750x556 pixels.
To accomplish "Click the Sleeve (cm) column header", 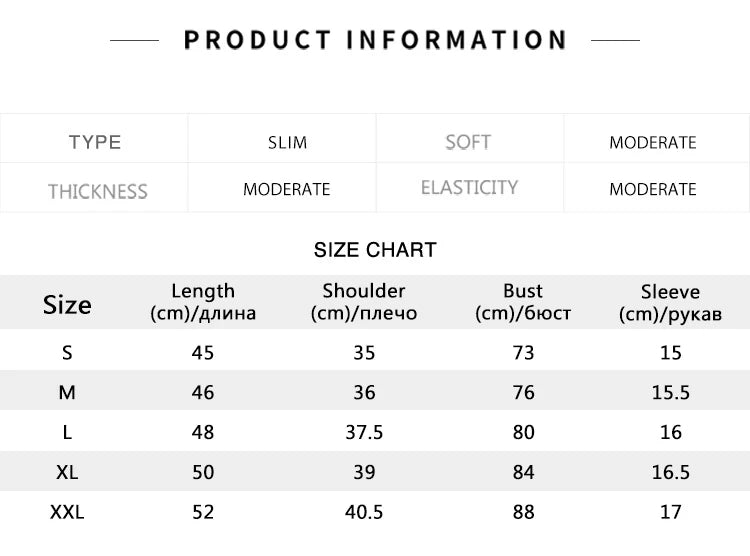I will 670,303.
